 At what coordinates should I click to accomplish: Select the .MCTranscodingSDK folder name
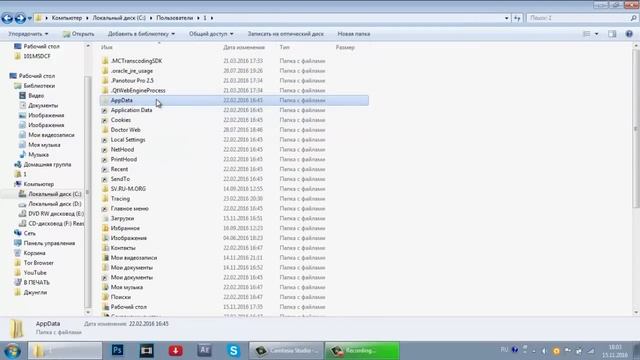pyautogui.click(x=136, y=61)
